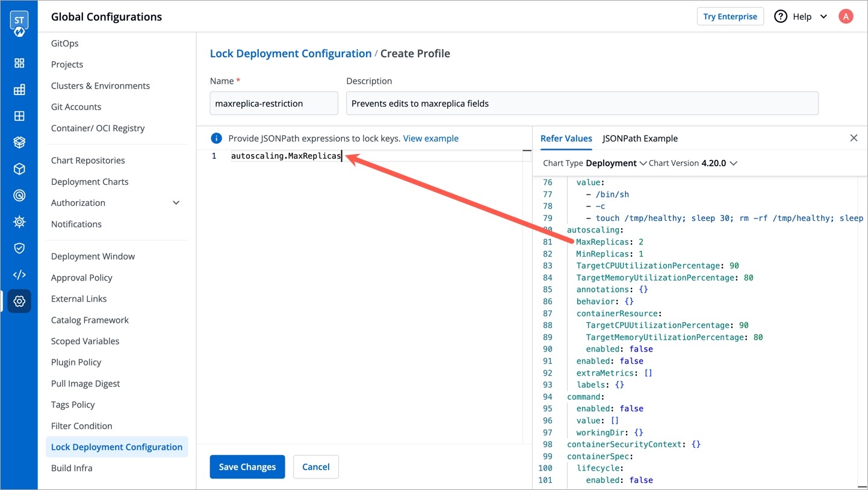The height and width of the screenshot is (490, 868).
Task: Click the Save Changes button
Action: point(247,467)
